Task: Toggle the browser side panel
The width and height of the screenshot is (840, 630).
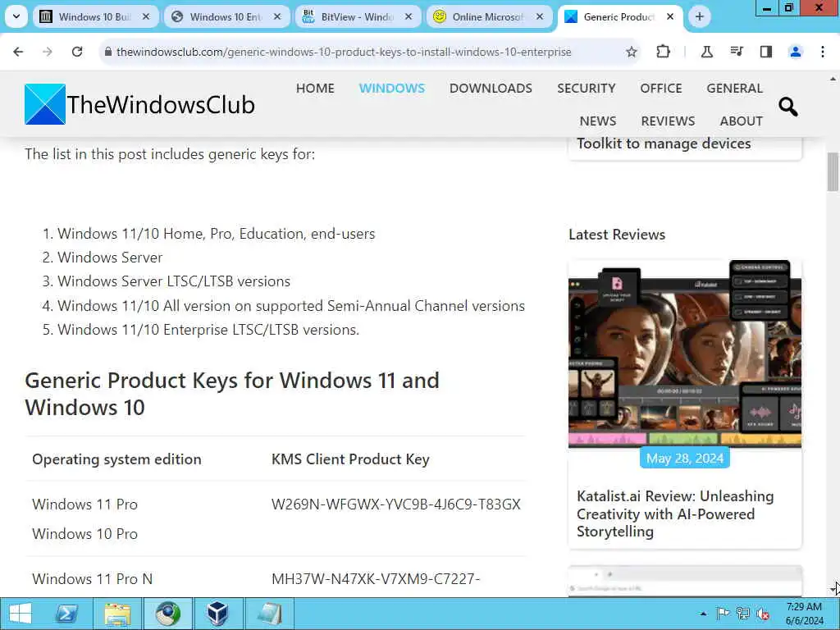Action: (x=766, y=52)
